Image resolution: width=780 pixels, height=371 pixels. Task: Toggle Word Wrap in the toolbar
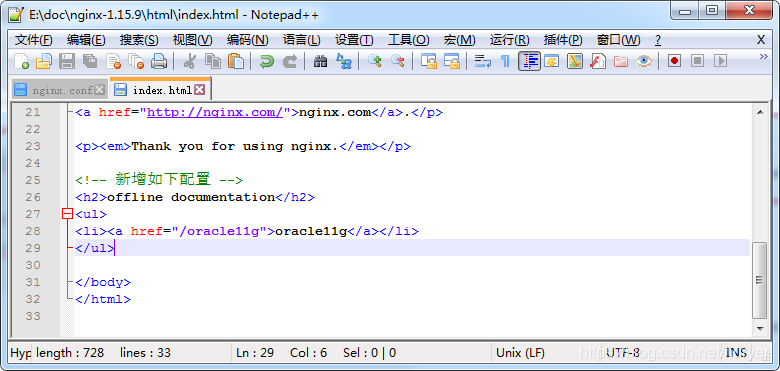[482, 61]
